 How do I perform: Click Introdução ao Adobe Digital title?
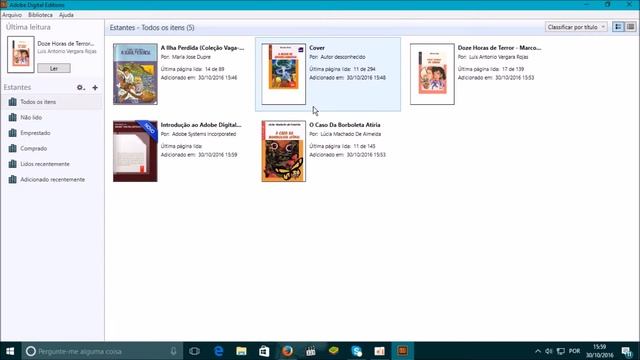pyautogui.click(x=201, y=125)
